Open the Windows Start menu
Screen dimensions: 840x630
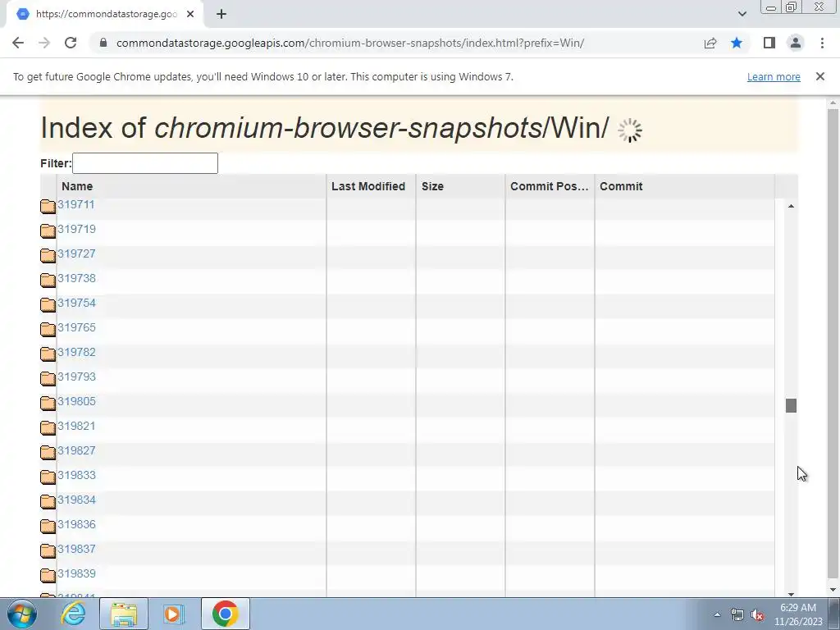22,614
